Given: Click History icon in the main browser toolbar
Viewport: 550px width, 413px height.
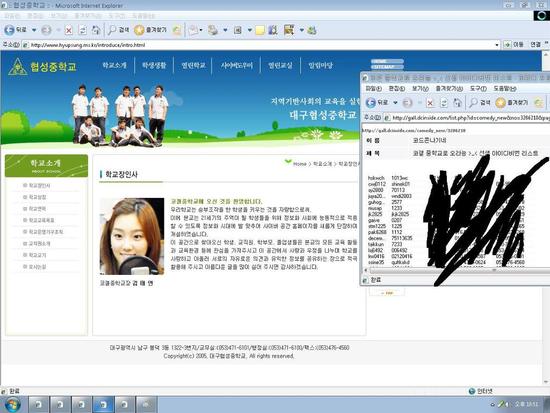Looking at the screenshot, I should point(177,31).
